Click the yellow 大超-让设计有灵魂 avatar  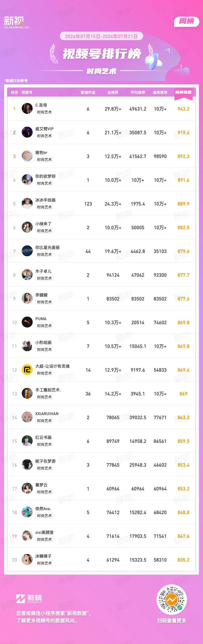27,370
